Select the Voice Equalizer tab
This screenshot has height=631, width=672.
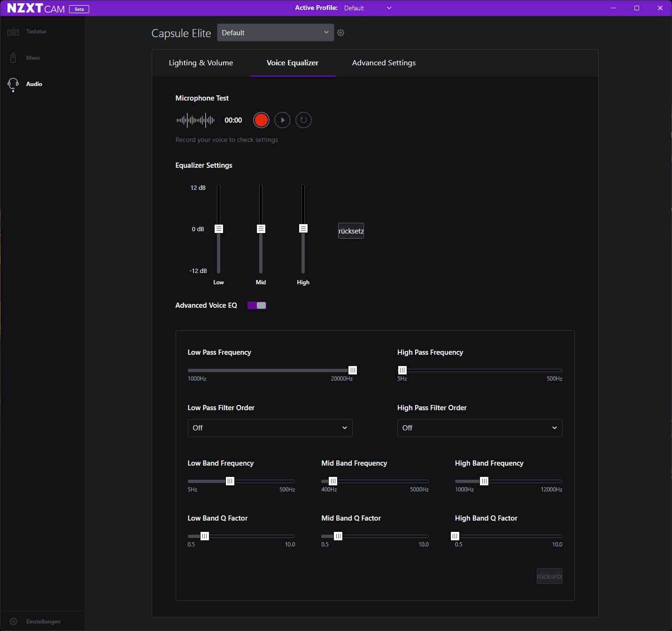[x=293, y=63]
